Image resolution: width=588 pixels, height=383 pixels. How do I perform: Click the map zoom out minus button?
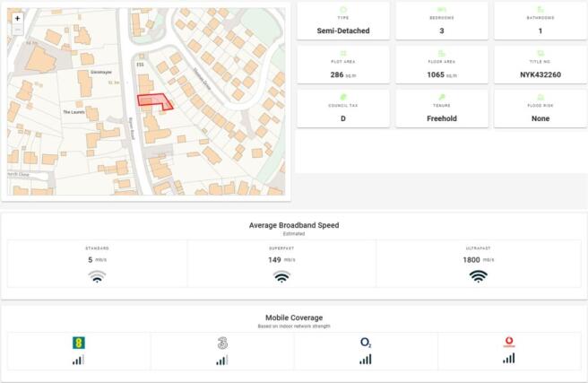(x=17, y=30)
